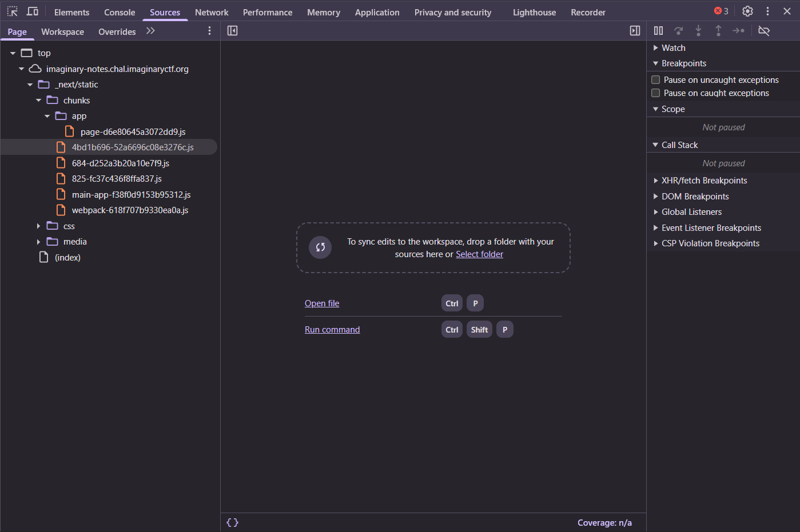Expand the css folder
Screen dimensions: 800x532
[38, 226]
